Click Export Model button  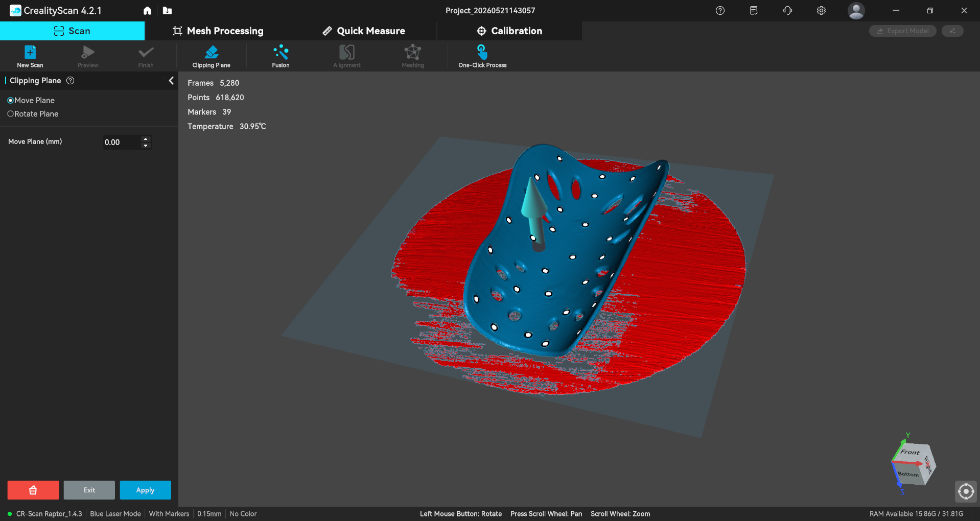tap(903, 31)
